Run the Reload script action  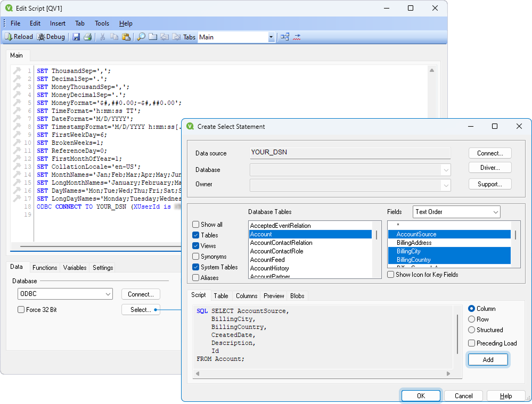(19, 36)
